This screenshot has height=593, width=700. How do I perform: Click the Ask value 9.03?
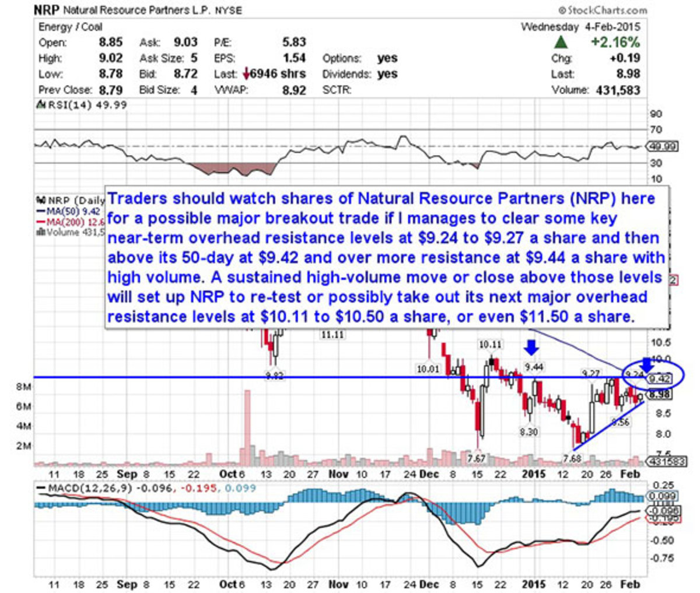[185, 42]
